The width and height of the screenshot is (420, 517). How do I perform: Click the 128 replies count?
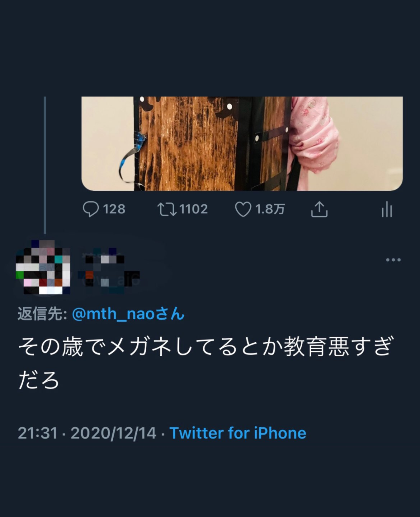114,209
